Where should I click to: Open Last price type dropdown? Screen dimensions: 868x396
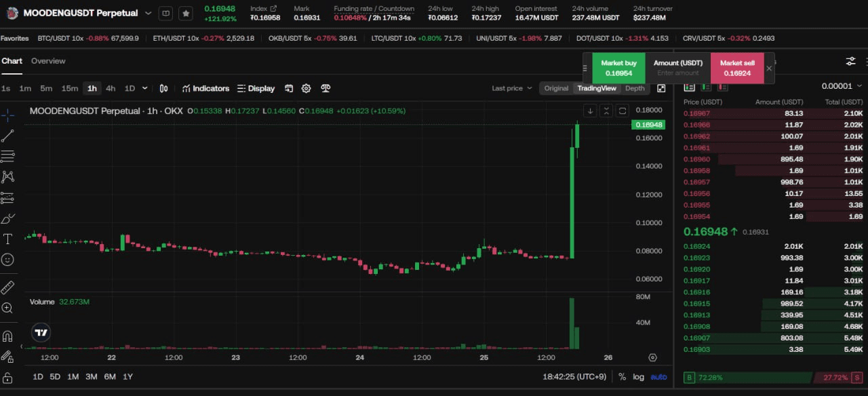click(512, 88)
